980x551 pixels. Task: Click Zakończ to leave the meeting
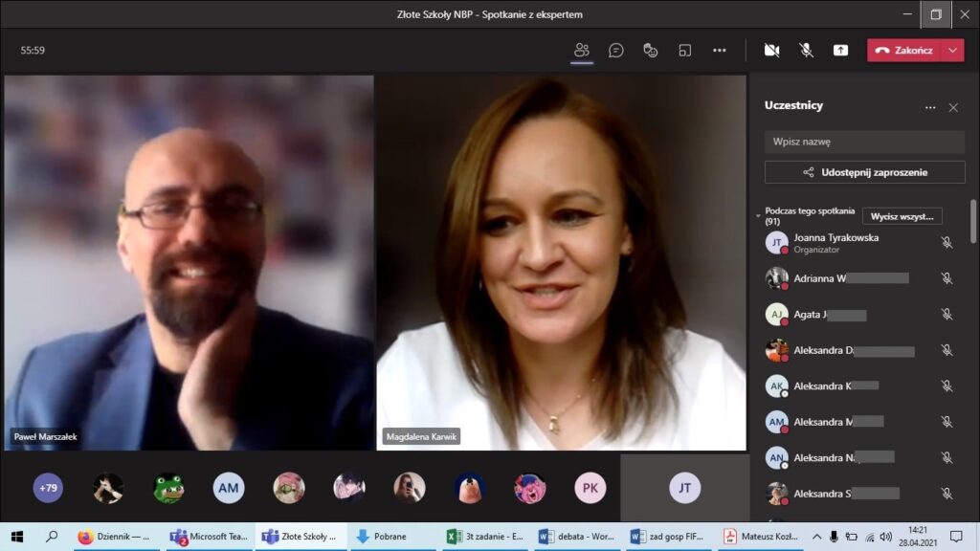(903, 50)
